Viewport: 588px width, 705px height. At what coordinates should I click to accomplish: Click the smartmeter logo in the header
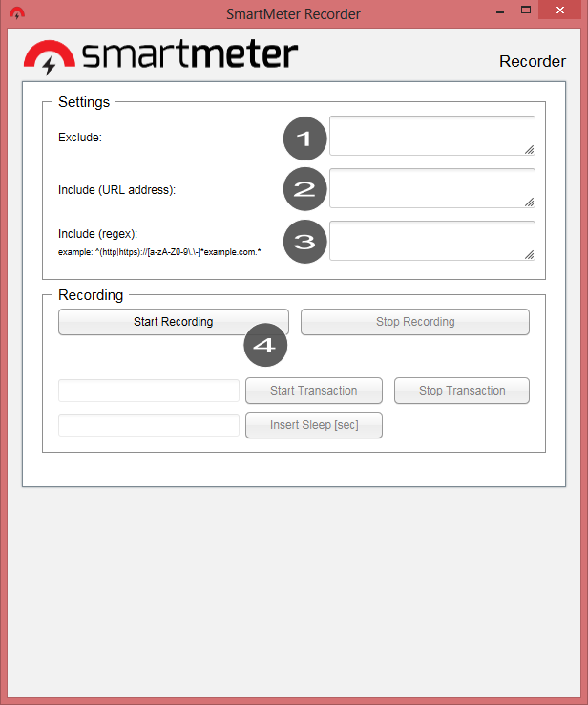(x=160, y=55)
